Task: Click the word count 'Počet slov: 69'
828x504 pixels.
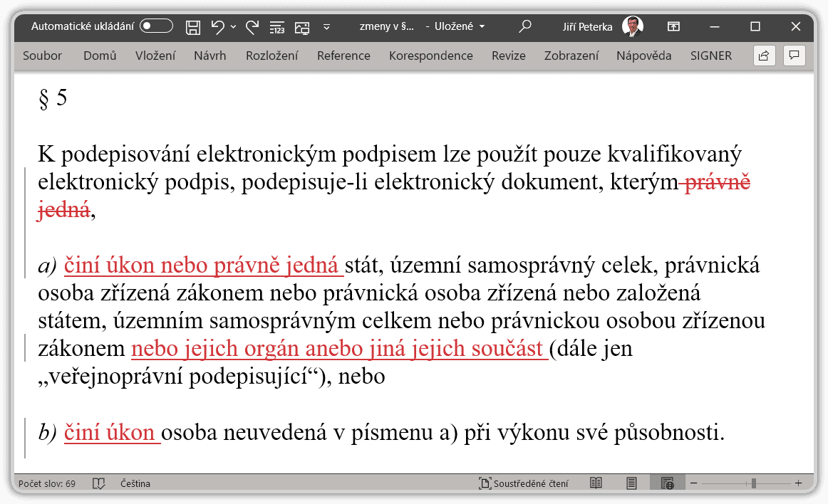Action: (47, 483)
